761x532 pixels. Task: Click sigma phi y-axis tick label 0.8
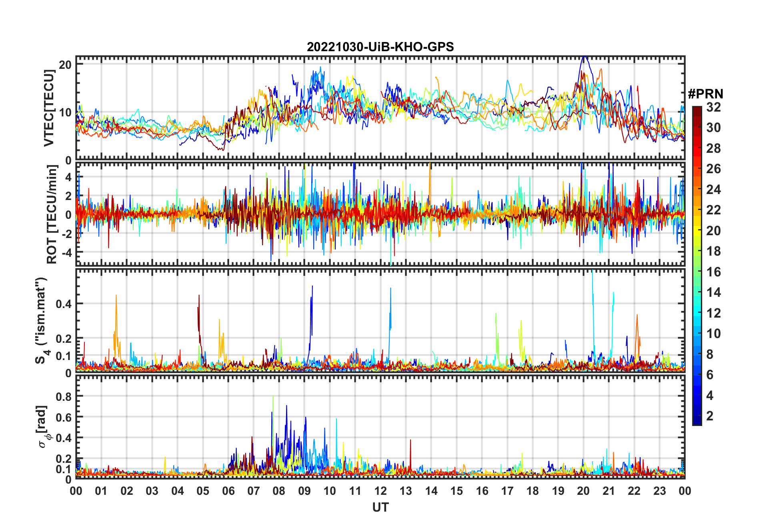[x=64, y=396]
